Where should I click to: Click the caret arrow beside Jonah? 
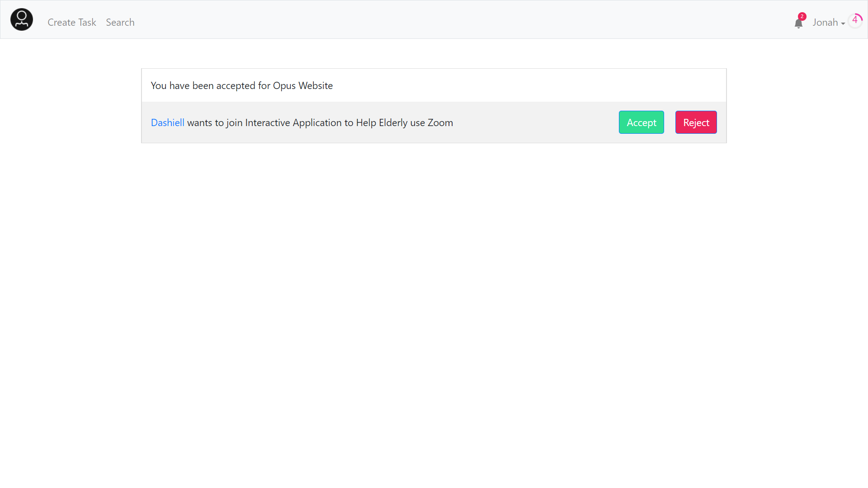(x=843, y=23)
